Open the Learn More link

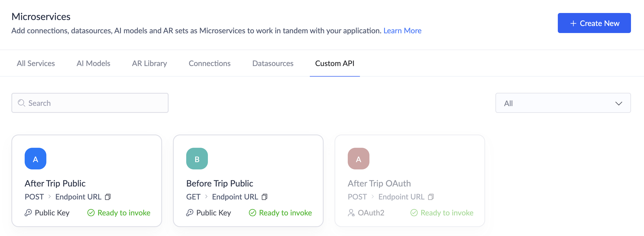click(x=402, y=31)
